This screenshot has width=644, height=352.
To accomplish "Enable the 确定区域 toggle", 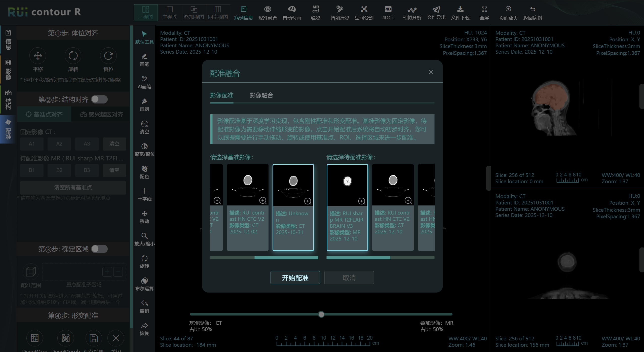I will click(x=99, y=249).
